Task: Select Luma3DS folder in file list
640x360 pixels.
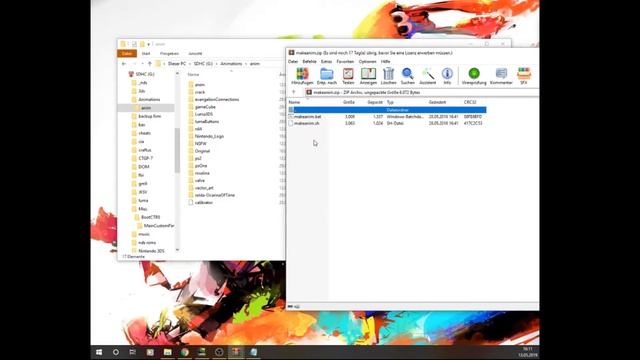Action: pos(200,114)
